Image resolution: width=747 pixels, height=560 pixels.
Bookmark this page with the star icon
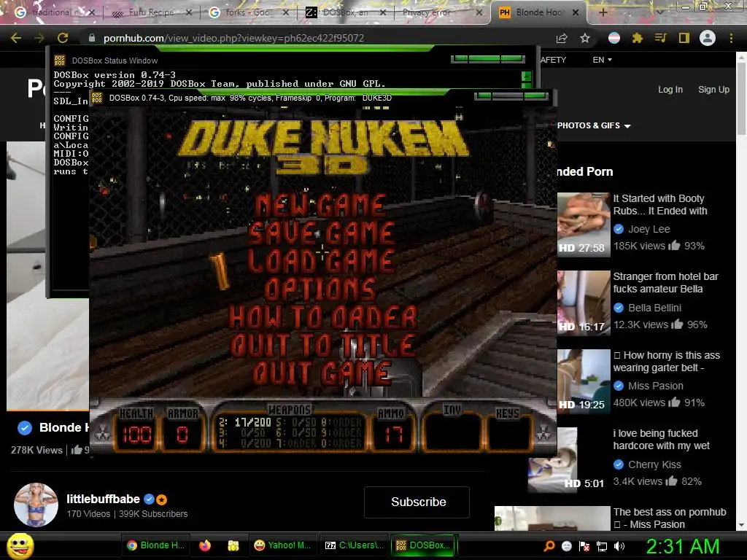[585, 38]
